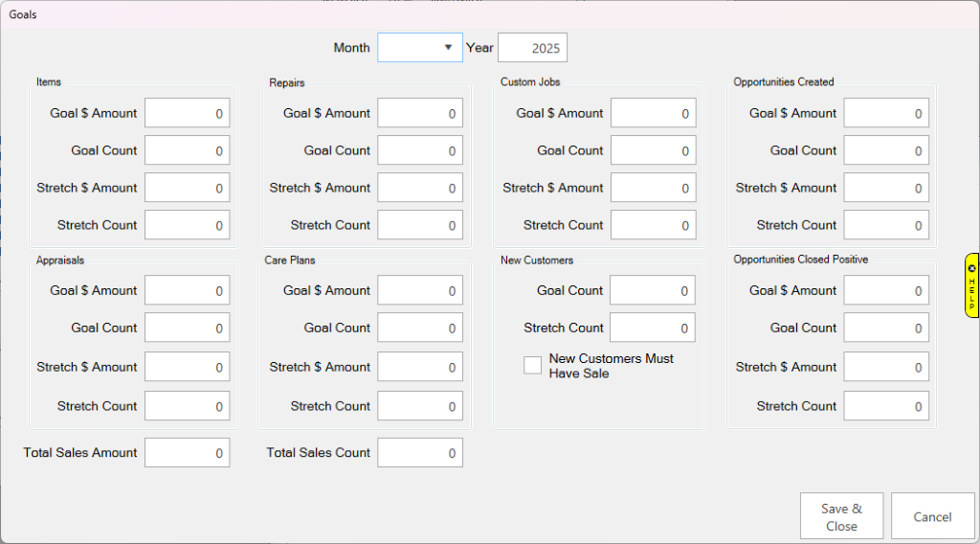The width and height of the screenshot is (980, 544).
Task: Select Custom Jobs Goal $ Amount field
Action: (x=653, y=113)
